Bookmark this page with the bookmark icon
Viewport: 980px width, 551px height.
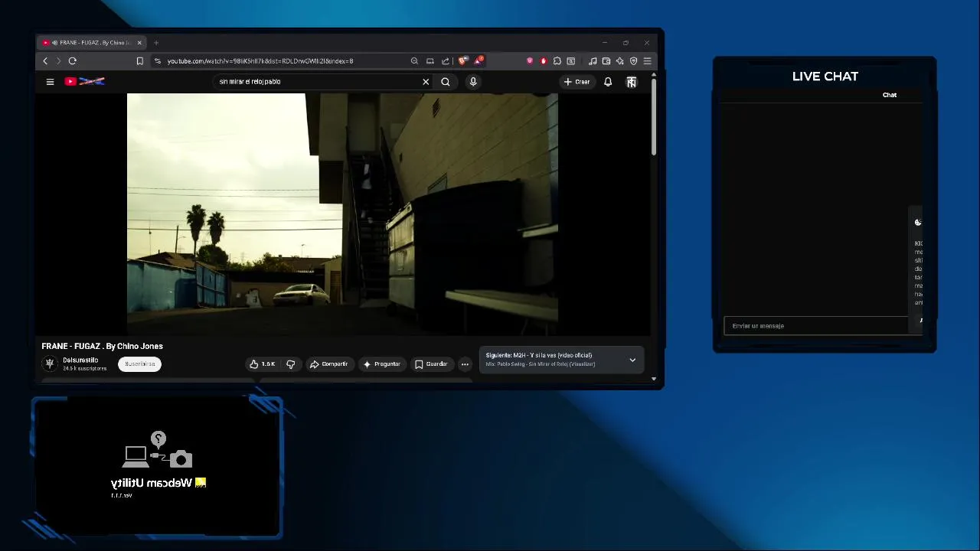pyautogui.click(x=139, y=61)
